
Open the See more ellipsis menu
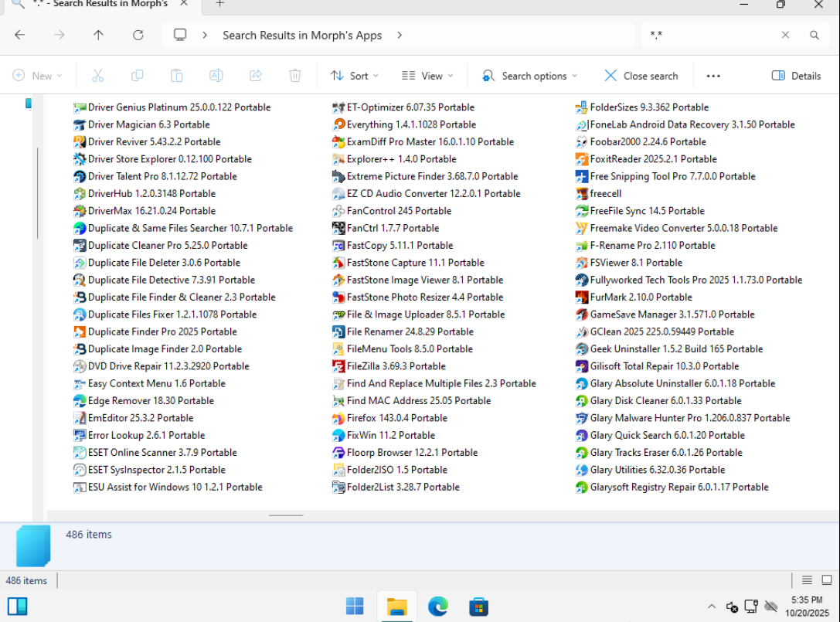coord(713,76)
